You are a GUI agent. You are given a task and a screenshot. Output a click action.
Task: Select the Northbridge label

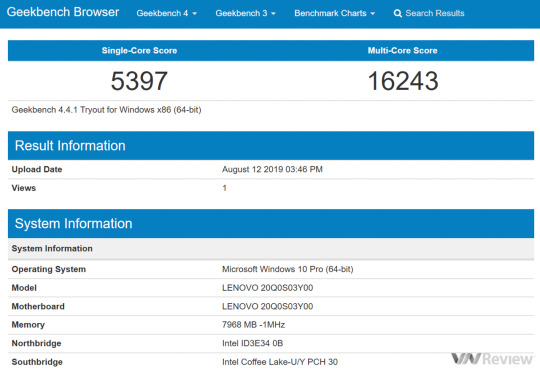click(x=36, y=343)
